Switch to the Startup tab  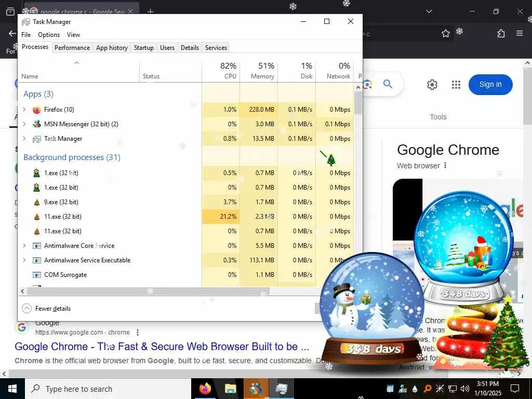click(x=144, y=48)
